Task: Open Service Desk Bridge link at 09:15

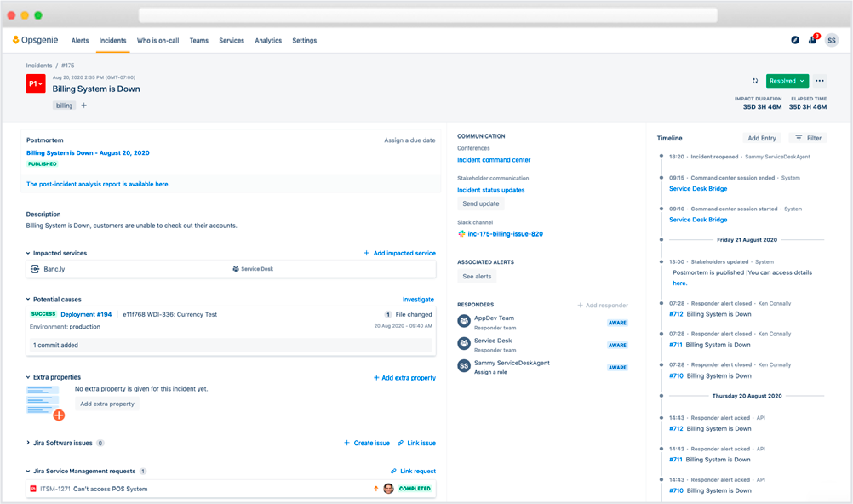Action: coord(698,189)
